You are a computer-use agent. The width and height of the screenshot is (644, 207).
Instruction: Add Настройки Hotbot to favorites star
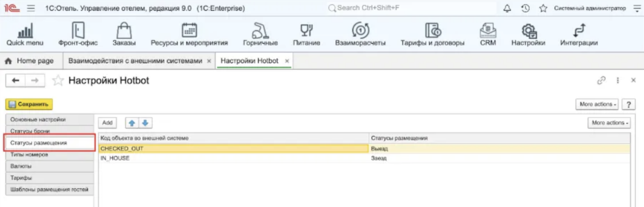(x=58, y=80)
